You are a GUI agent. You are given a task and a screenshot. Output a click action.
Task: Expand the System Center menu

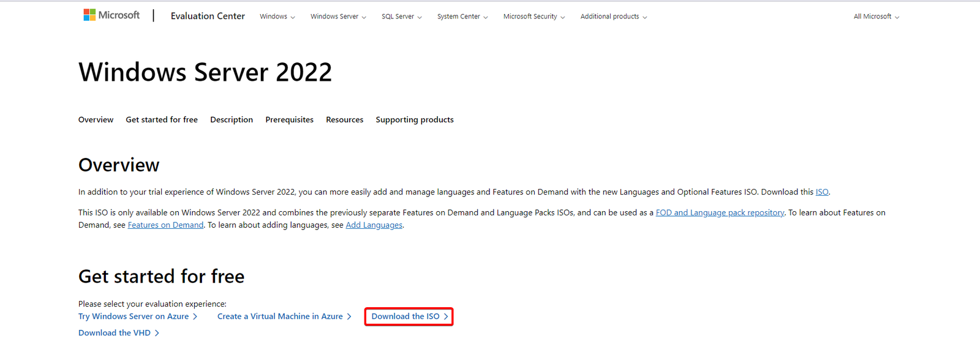462,17
